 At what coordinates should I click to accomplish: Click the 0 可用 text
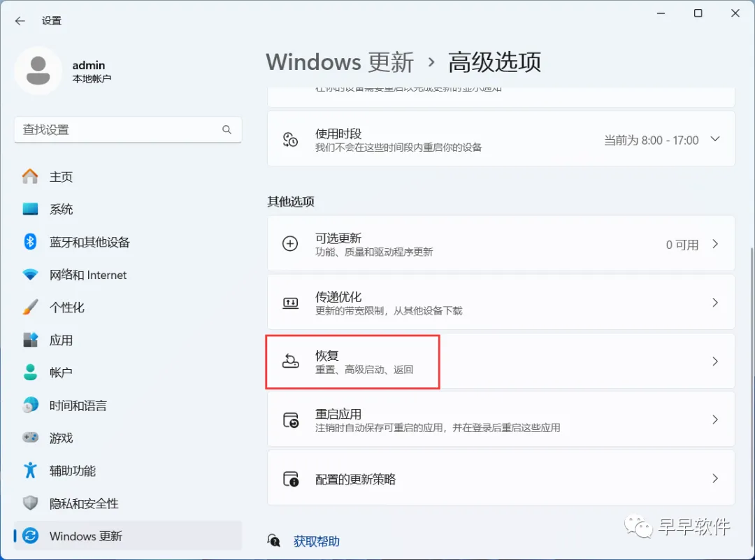click(x=682, y=245)
